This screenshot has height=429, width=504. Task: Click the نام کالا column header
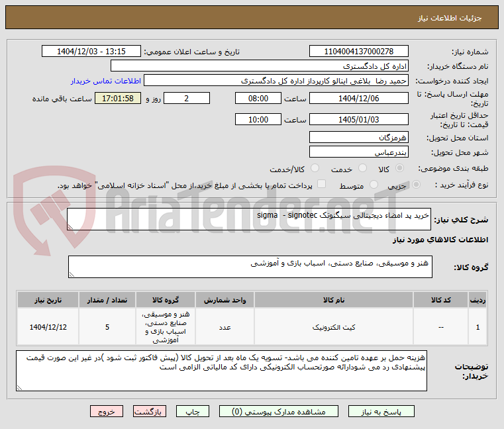pyautogui.click(x=334, y=300)
